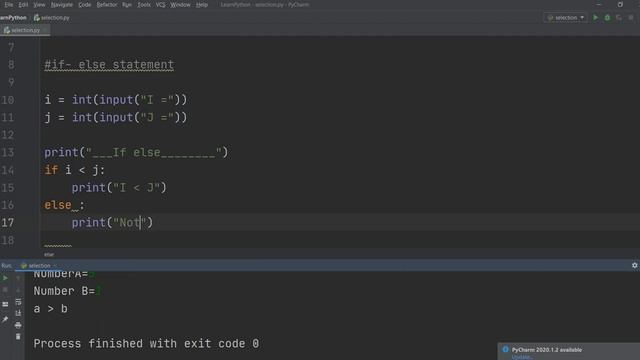
Task: Click the j = int(input("J =")) line
Action: [116, 118]
